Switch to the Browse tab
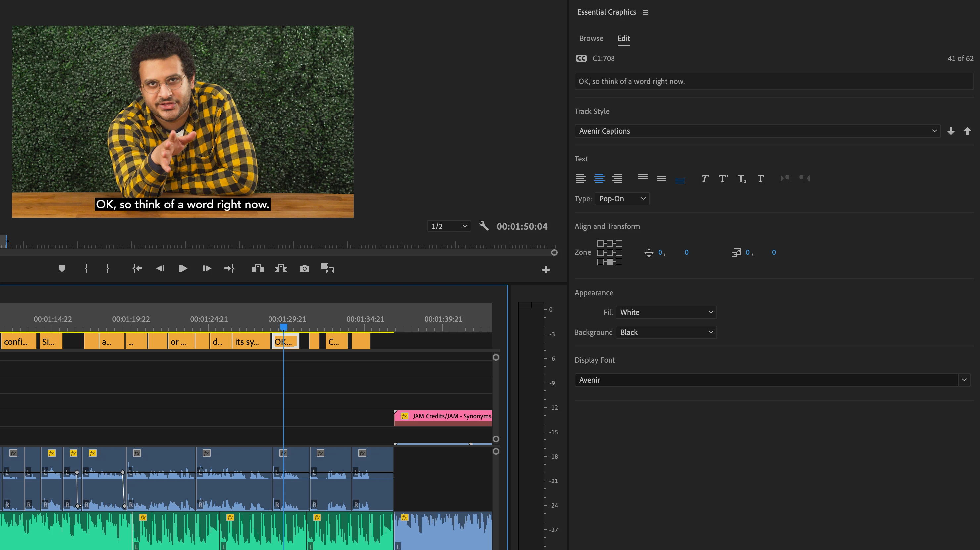The width and height of the screenshot is (980, 550). tap(591, 38)
